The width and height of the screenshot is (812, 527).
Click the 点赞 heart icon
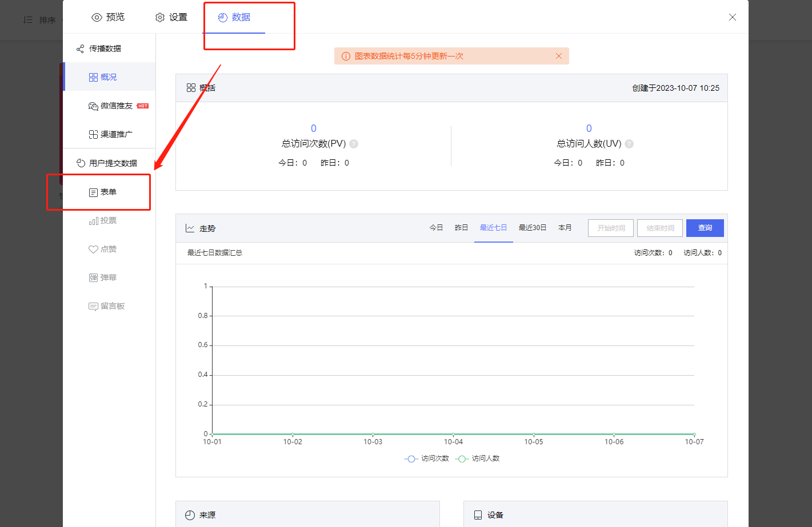pos(93,250)
